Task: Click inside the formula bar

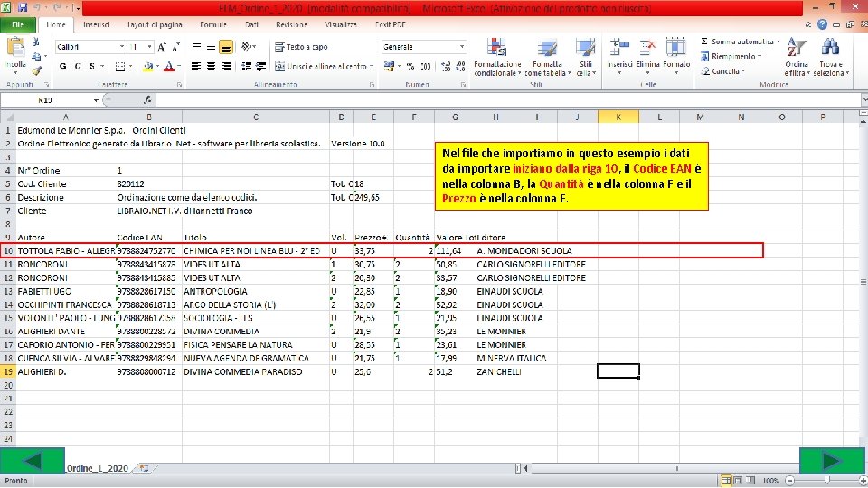Action: (x=507, y=100)
